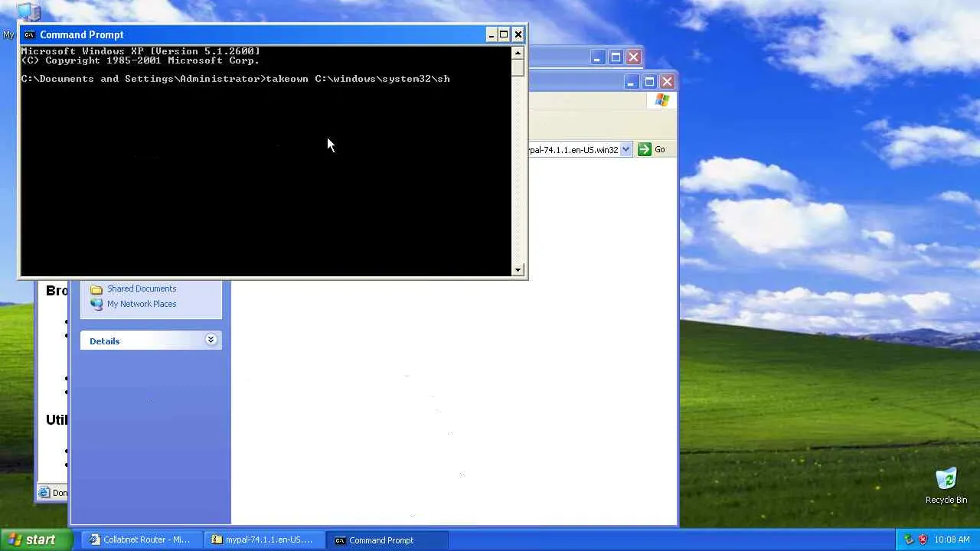This screenshot has height=551, width=980.
Task: Click the Shared Documents folder icon
Action: (96, 289)
